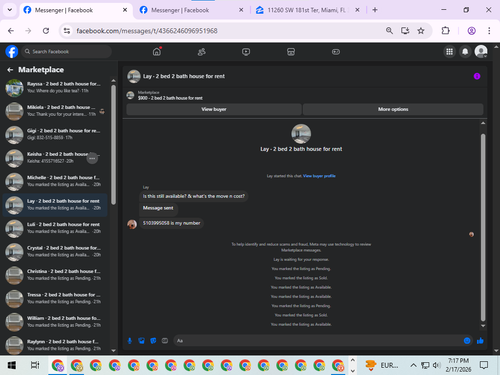Open the Windows notification center

point(484,365)
